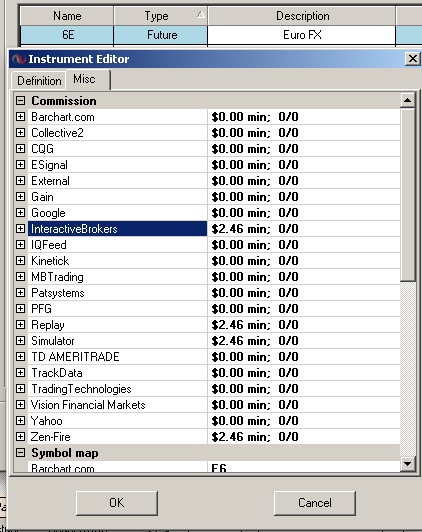Expand the ESignal commission row
Viewport: 422px width, 532px height.
[20, 165]
